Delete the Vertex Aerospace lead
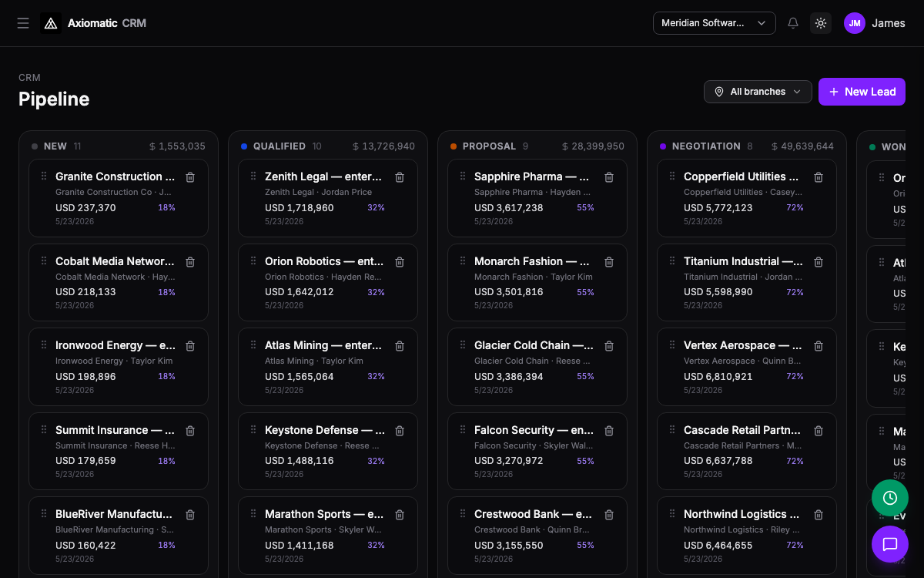Viewport: 924px width, 578px height. point(819,346)
